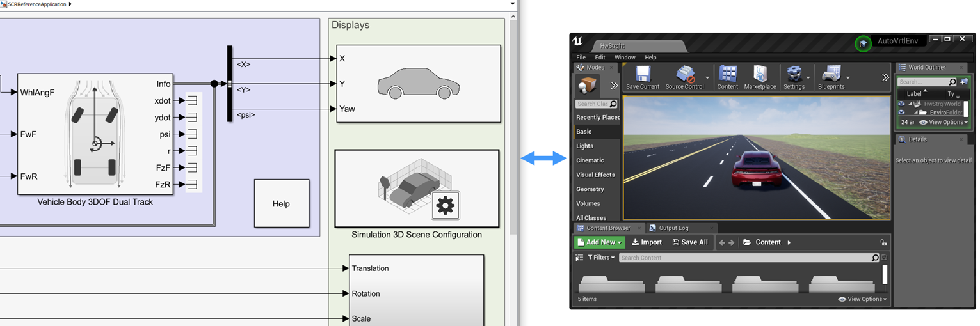The height and width of the screenshot is (326, 980).
Task: Open the Window menu
Action: tap(625, 58)
